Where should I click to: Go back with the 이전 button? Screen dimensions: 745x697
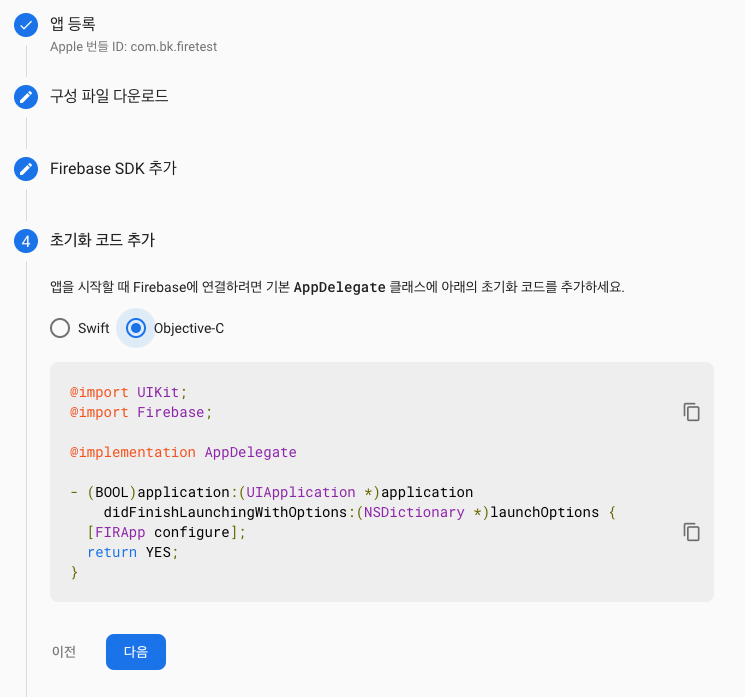click(x=64, y=652)
